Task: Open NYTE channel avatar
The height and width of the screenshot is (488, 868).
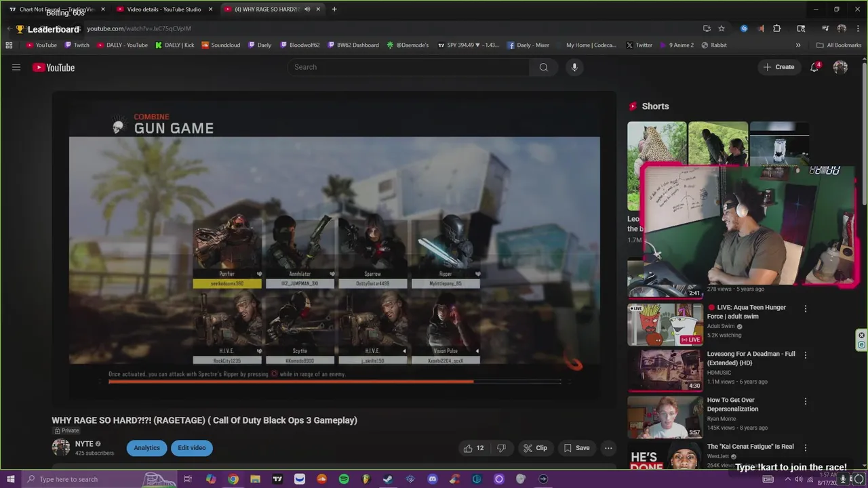Action: click(61, 447)
